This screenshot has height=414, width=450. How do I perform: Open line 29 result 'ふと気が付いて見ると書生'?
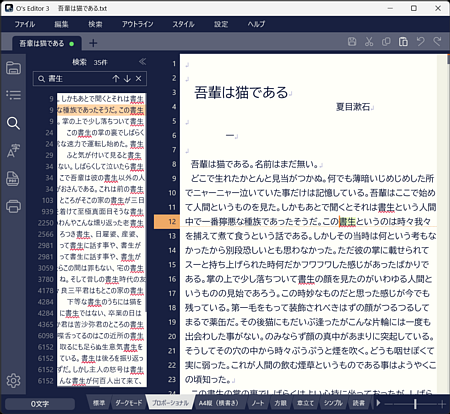(102, 155)
